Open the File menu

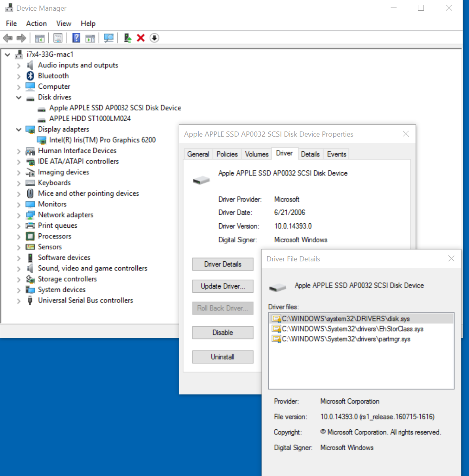coord(11,23)
